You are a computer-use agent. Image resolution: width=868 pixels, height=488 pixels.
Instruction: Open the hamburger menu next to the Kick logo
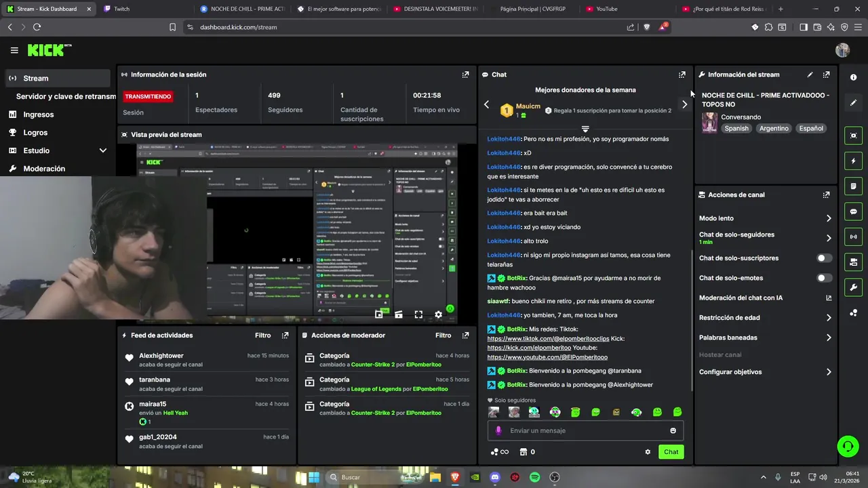pos(14,50)
